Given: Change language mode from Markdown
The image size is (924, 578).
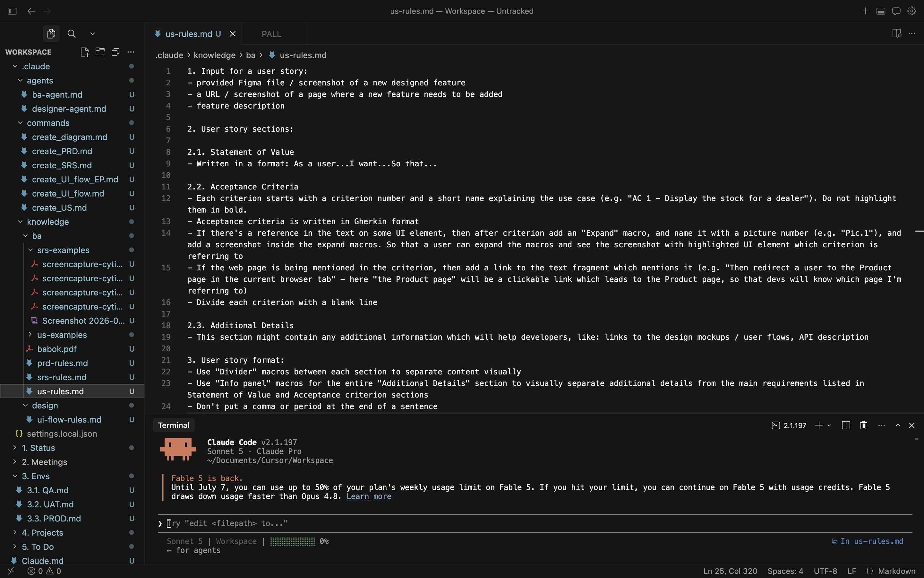Looking at the screenshot, I should coord(896,571).
